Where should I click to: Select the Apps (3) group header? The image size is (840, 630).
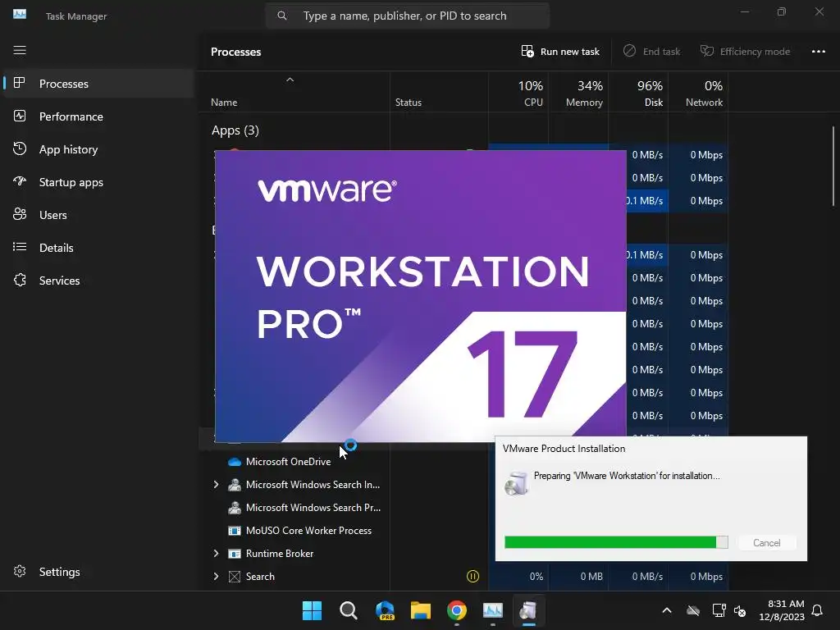pyautogui.click(x=235, y=130)
